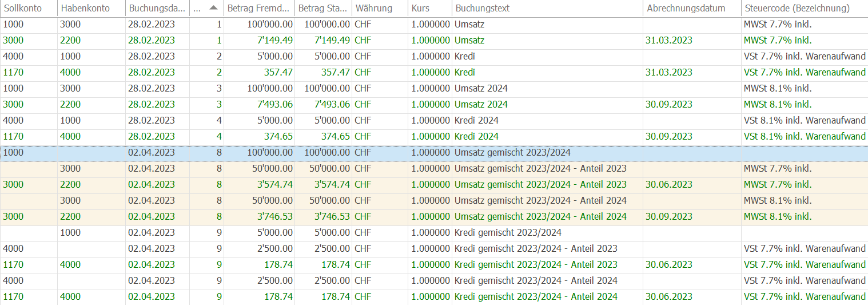Click 'Kredi gemischt 2023/2024' without Anteil suffix

pos(508,232)
